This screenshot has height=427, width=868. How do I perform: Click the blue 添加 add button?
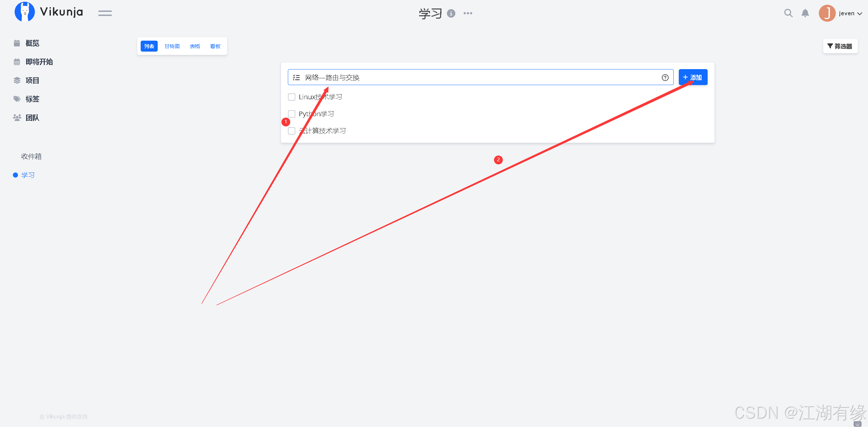click(693, 77)
